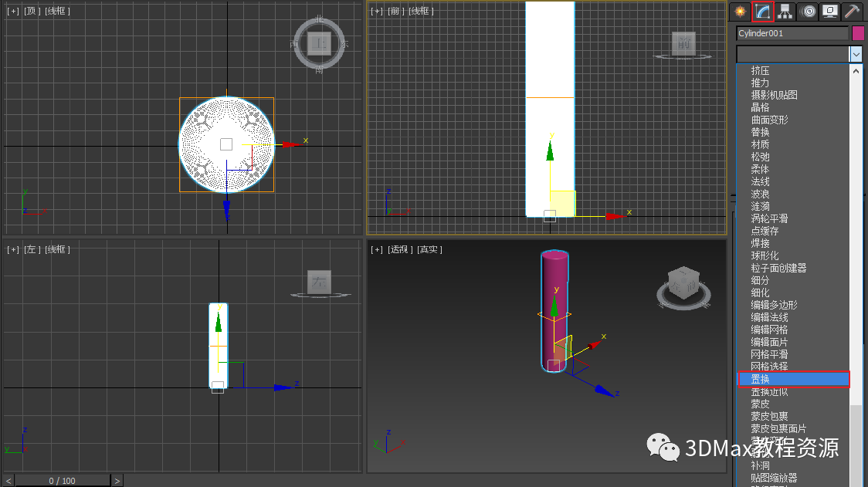Choose 粒子面创建器 from the modifier list

(x=778, y=268)
